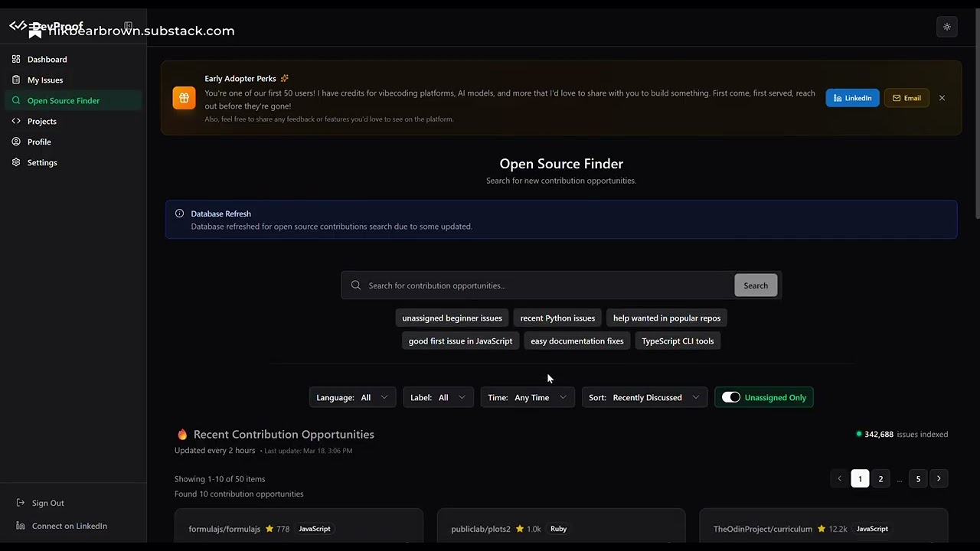Open the Label filter dropdown
This screenshot has width=980, height=551.
[438, 397]
